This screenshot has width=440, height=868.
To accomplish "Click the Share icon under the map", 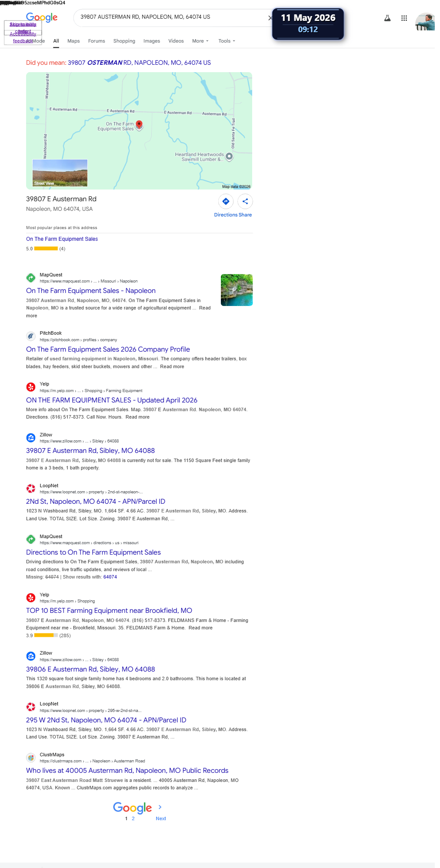I will (245, 201).
